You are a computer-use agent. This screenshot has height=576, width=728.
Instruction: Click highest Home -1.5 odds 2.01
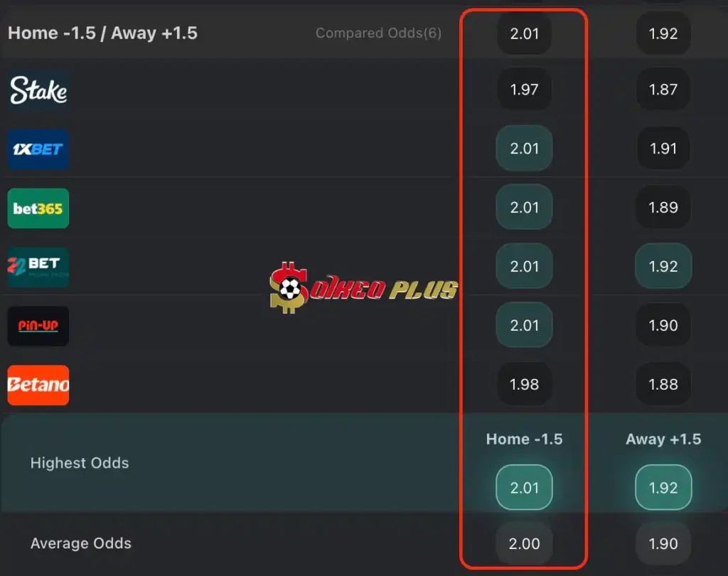[524, 488]
